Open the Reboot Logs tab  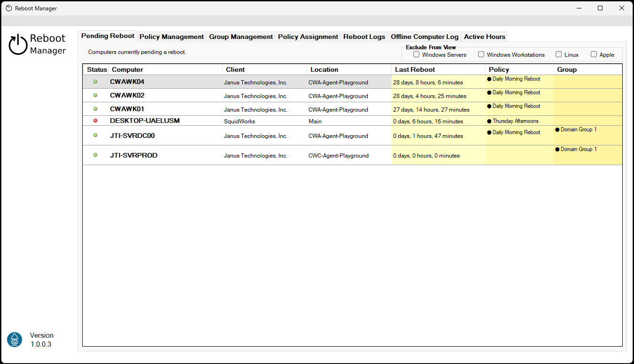click(x=364, y=37)
